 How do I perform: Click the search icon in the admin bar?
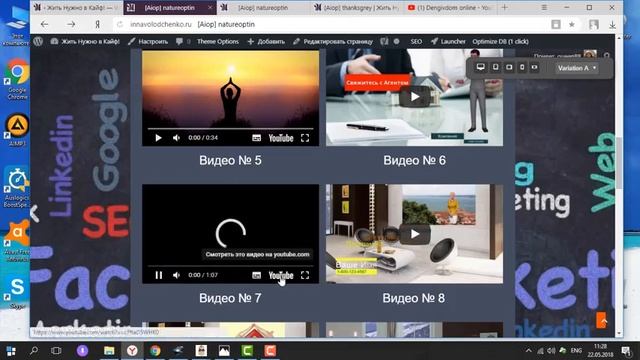[x=607, y=56]
